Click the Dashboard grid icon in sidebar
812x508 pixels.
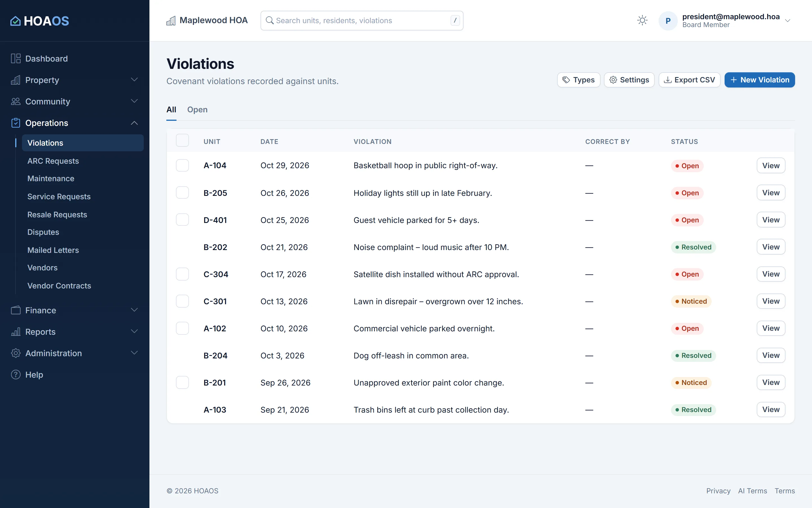16,58
